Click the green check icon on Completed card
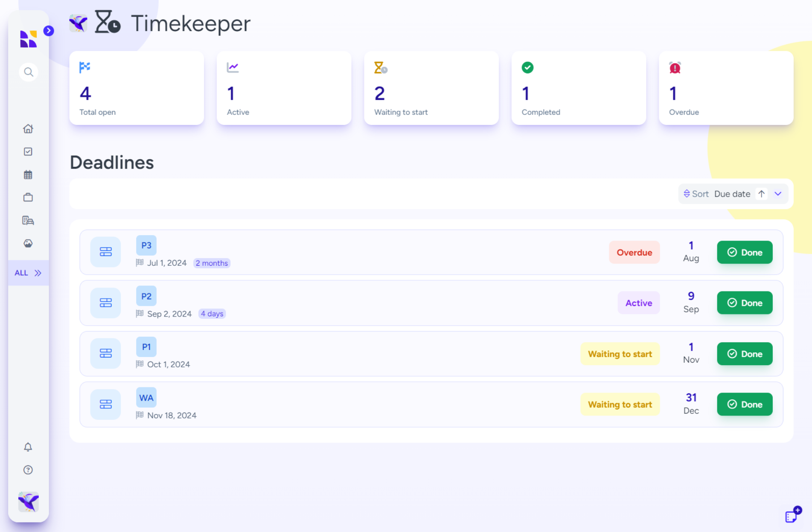812x532 pixels. tap(528, 67)
